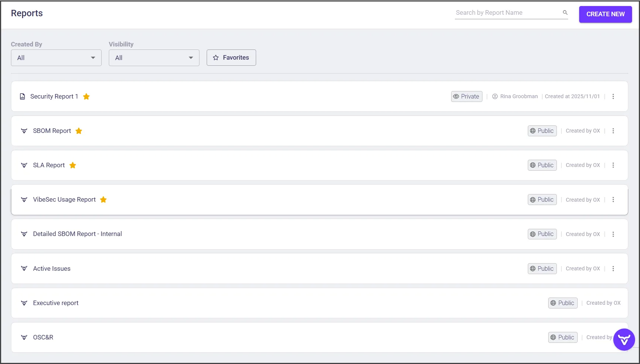Select the OX logo icon beside SBOM Report
This screenshot has width=640, height=364.
24,131
